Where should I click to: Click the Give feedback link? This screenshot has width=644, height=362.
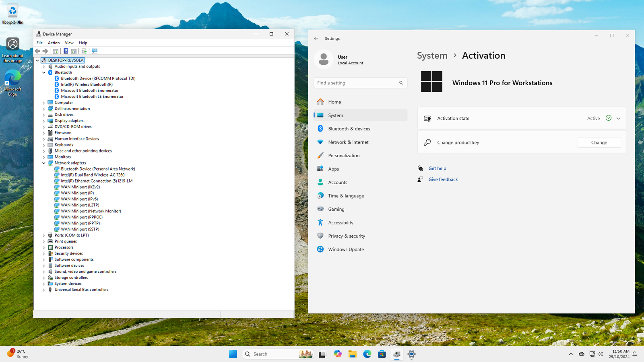coord(443,179)
